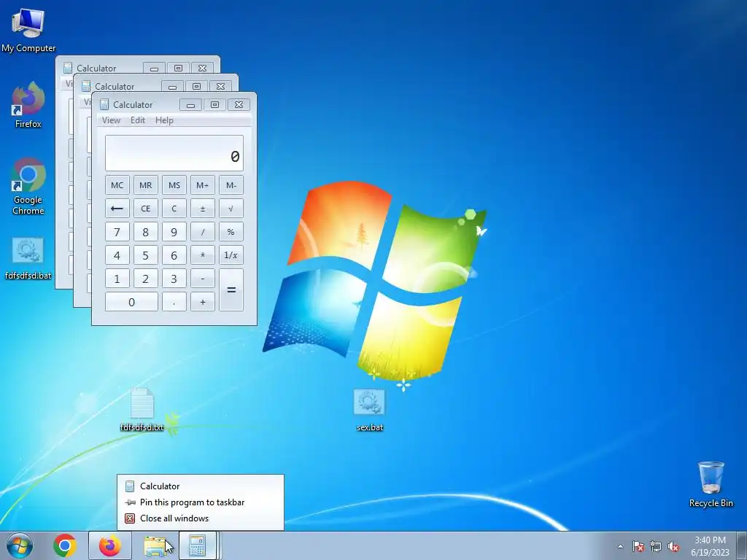Click digit 8 on the calculator
This screenshot has height=560, width=747.
pyautogui.click(x=146, y=232)
